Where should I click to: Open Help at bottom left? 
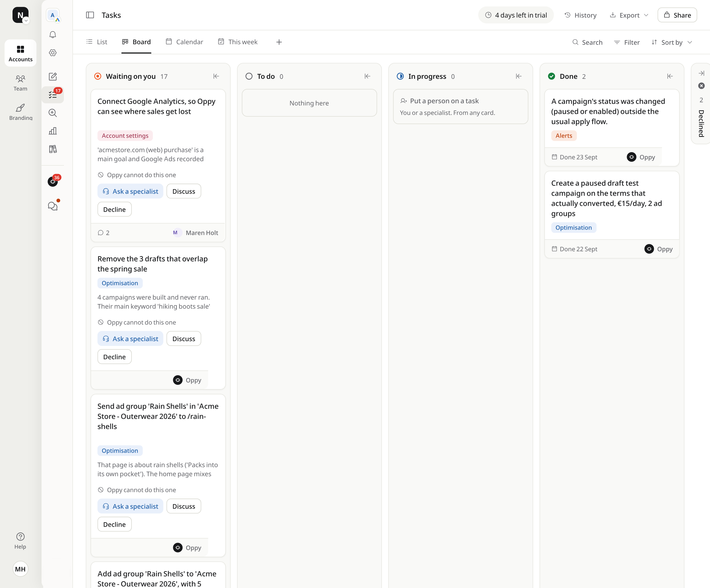point(20,541)
